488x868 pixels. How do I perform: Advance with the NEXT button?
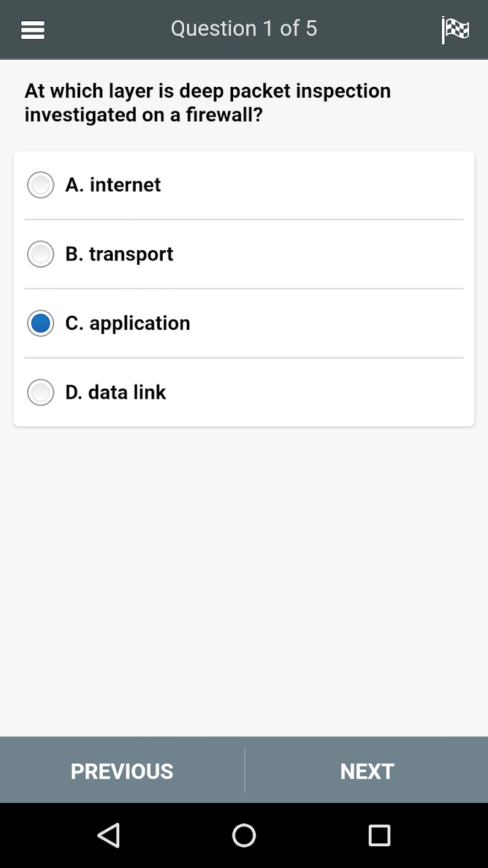point(367,771)
